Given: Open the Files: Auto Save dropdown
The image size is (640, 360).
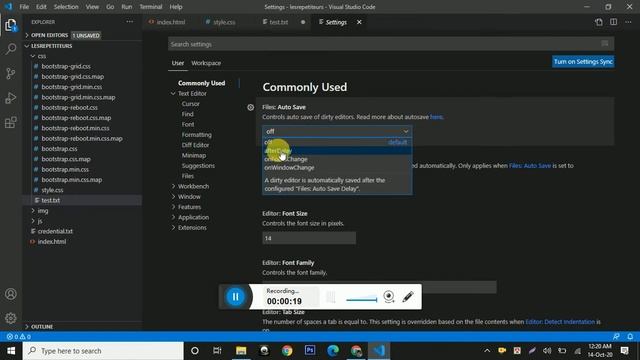Looking at the screenshot, I should (x=337, y=131).
